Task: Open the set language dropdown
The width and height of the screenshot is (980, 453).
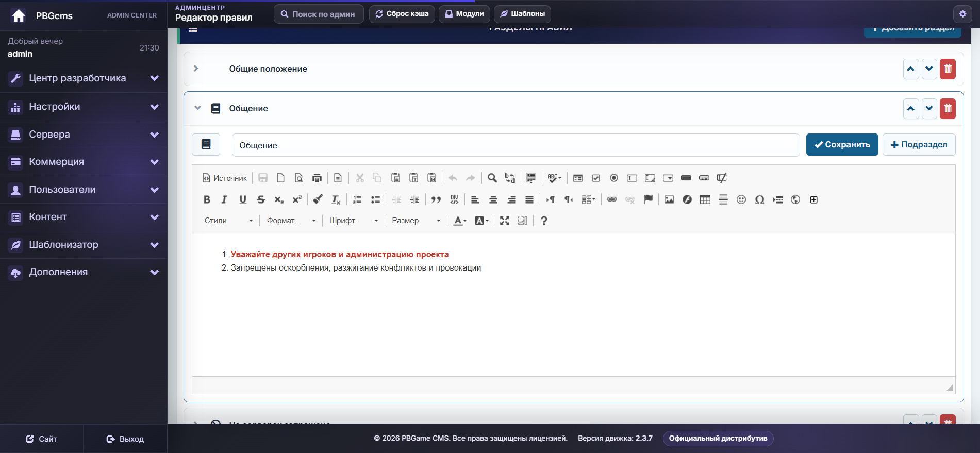Action: 588,200
